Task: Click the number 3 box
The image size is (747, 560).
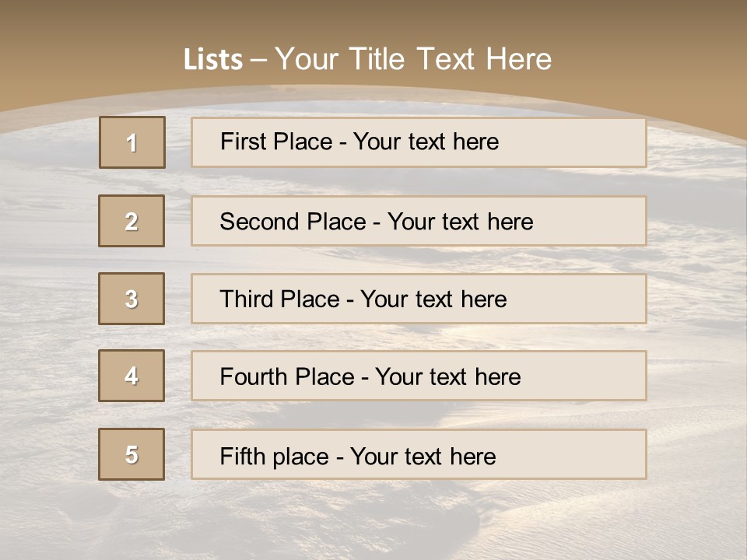Action: 132,299
